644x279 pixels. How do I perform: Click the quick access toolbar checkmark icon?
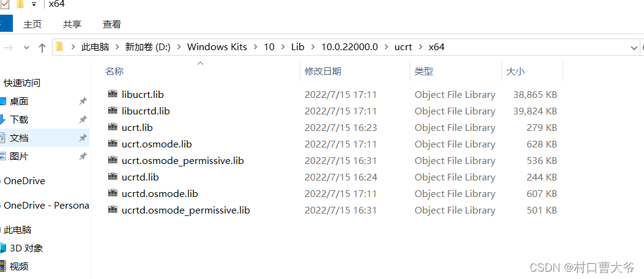tap(5, 4)
